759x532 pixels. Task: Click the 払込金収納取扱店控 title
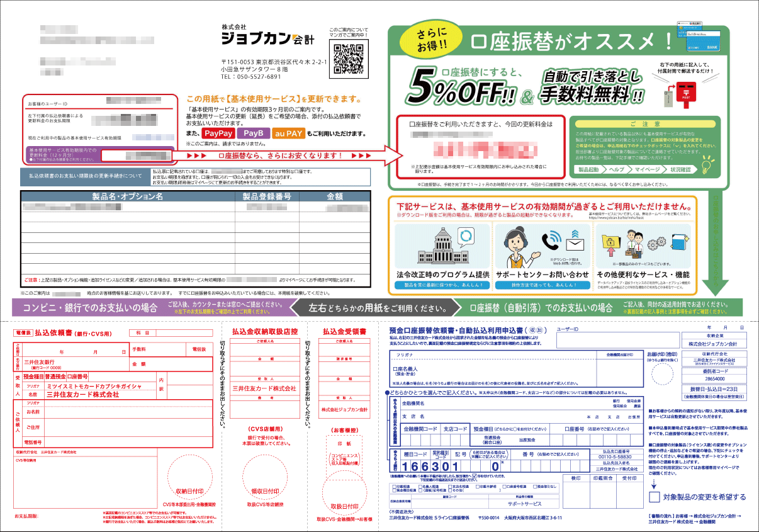pyautogui.click(x=264, y=331)
